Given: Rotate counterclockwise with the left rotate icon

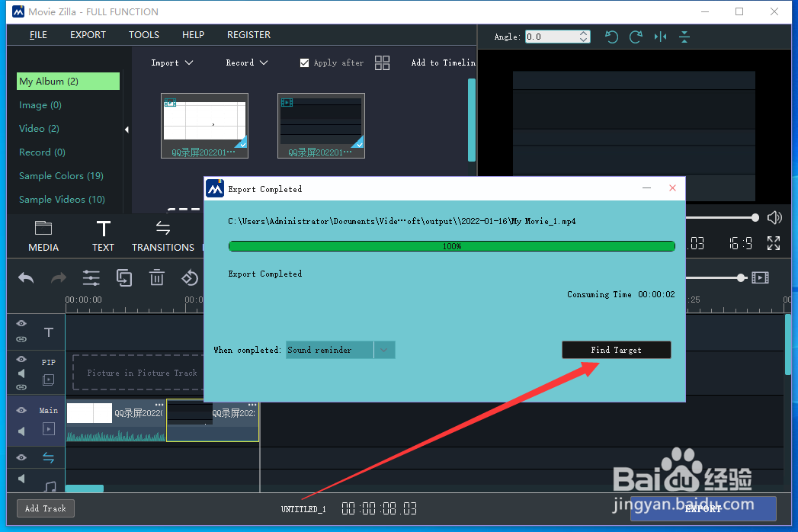Looking at the screenshot, I should click(x=611, y=37).
